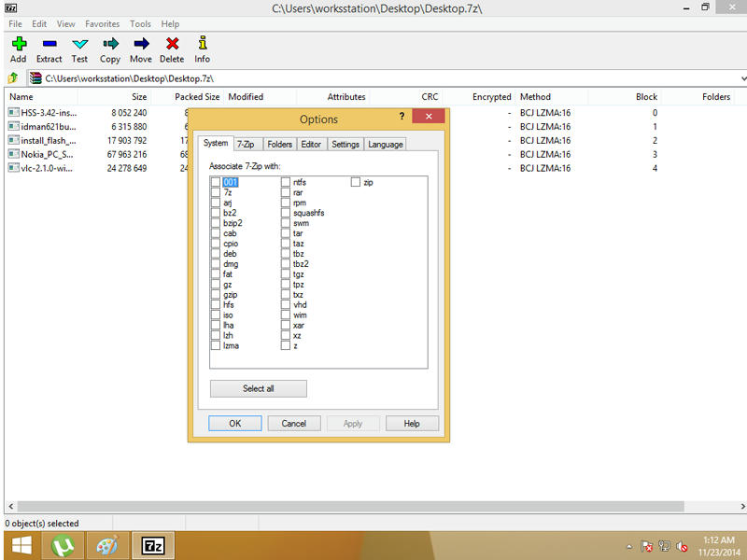The width and height of the screenshot is (747, 560).
Task: Check the gzip extension checkbox
Action: pos(216,294)
